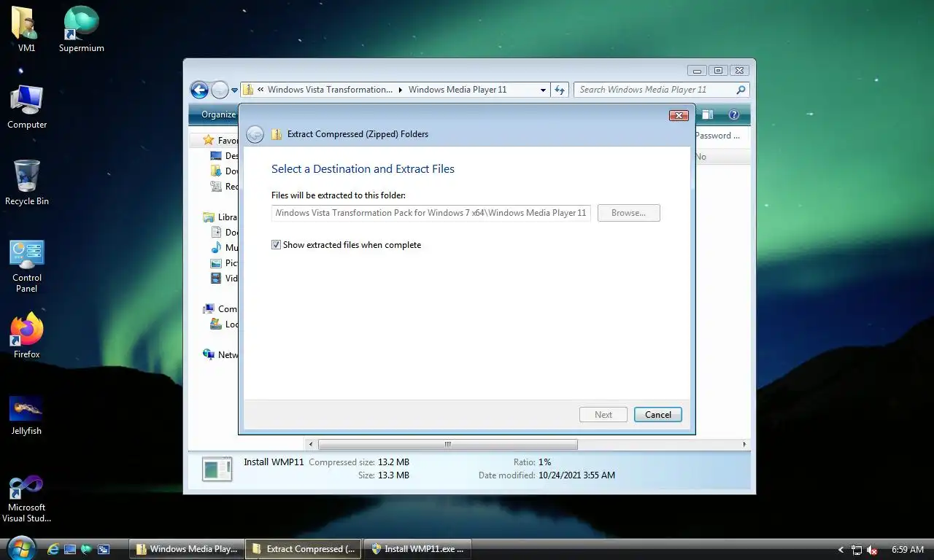The width and height of the screenshot is (934, 560).
Task: Switch to Install WMP11.exe taskbar button
Action: 417,549
